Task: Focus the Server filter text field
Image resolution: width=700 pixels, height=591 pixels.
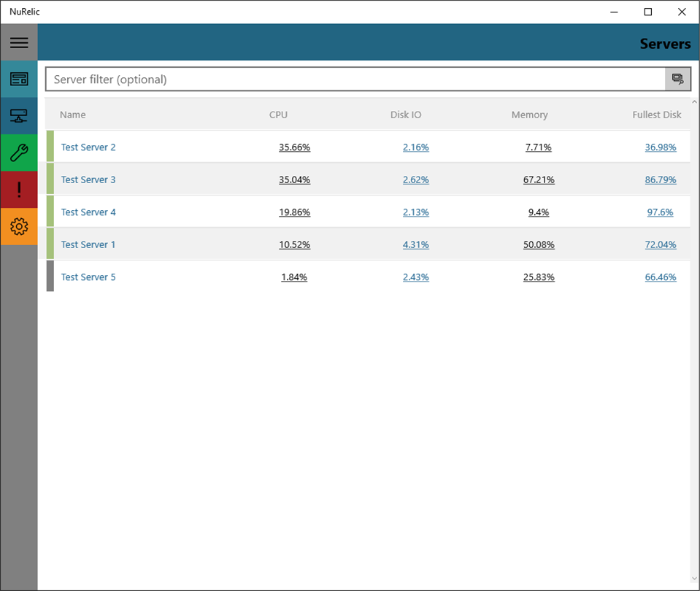Action: coord(355,79)
